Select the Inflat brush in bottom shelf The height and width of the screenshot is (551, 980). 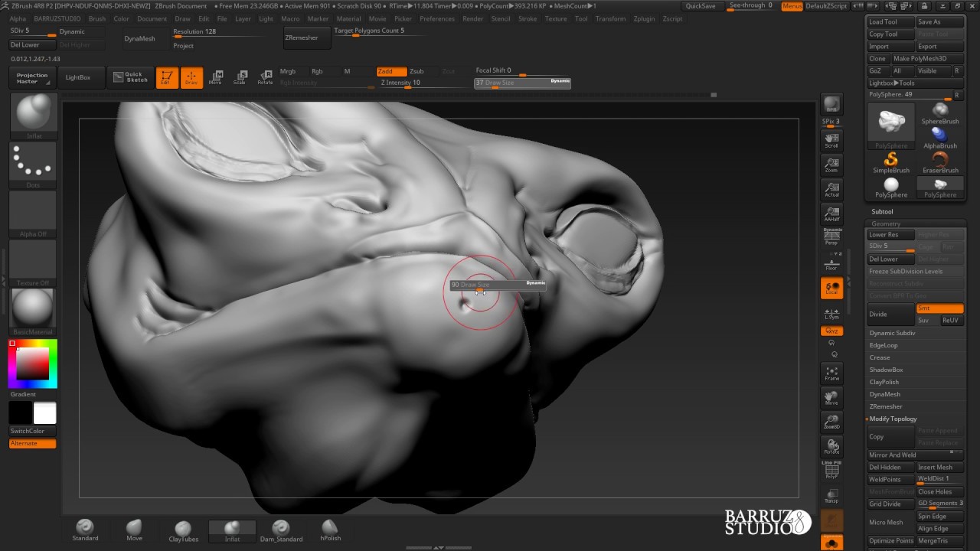click(x=232, y=531)
